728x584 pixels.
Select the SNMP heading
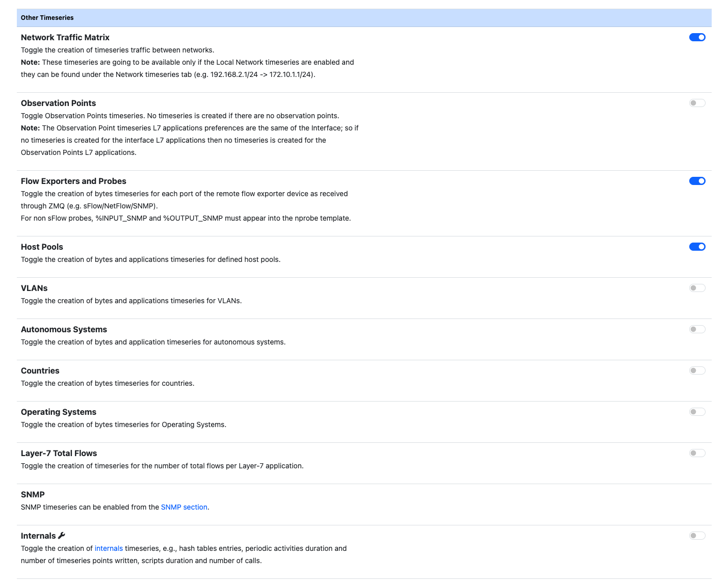33,495
